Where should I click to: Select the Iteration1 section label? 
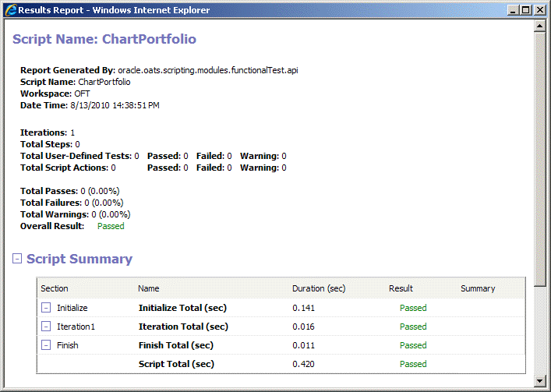coord(76,327)
